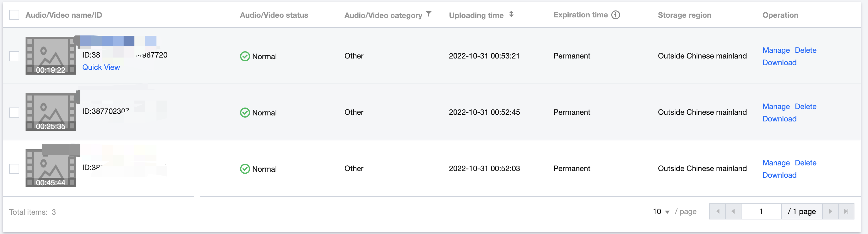The height and width of the screenshot is (234, 868).
Task: Click the Audio/Video category filter icon
Action: click(x=429, y=14)
